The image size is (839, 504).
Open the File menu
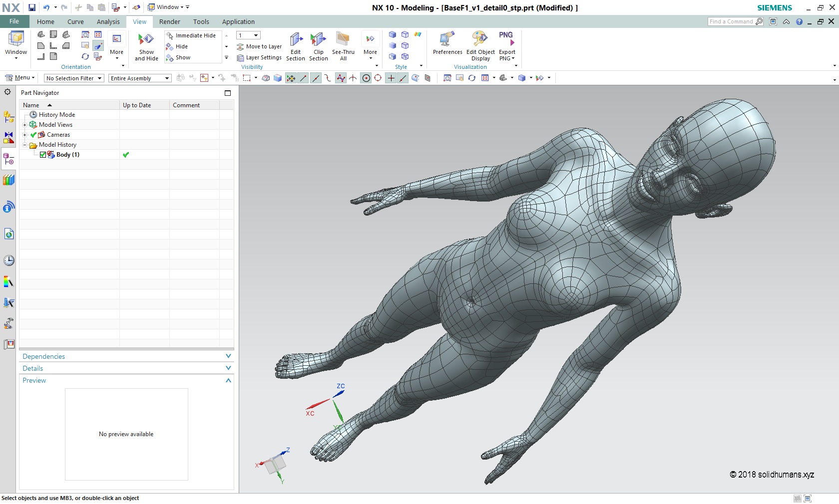[14, 21]
